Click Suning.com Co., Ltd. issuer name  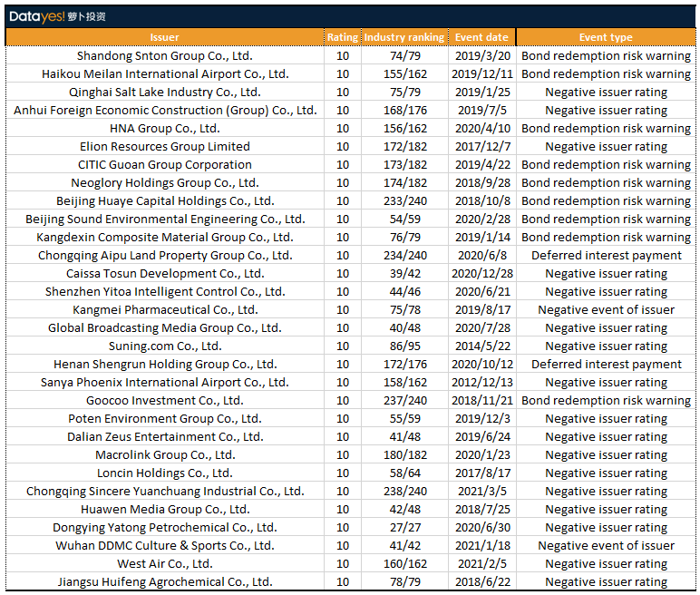click(x=164, y=346)
